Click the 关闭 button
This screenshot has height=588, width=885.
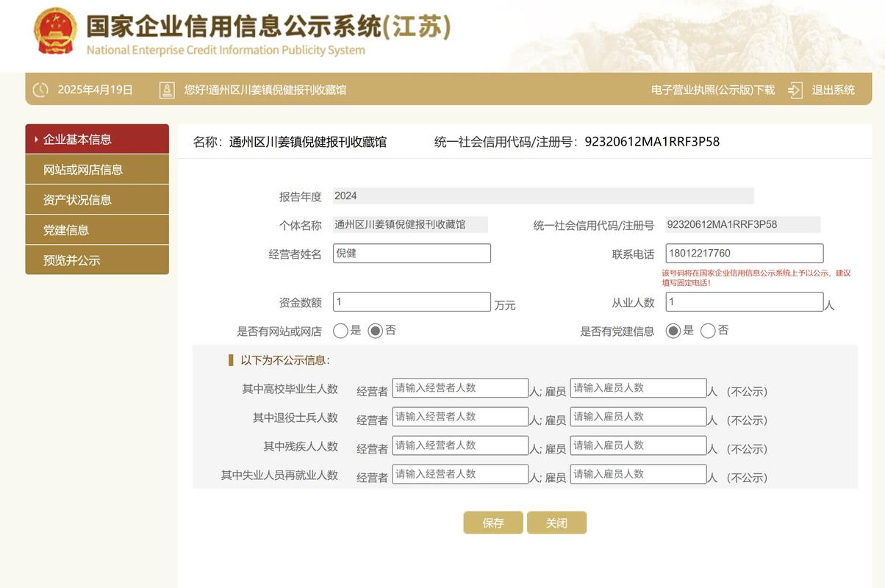(556, 523)
